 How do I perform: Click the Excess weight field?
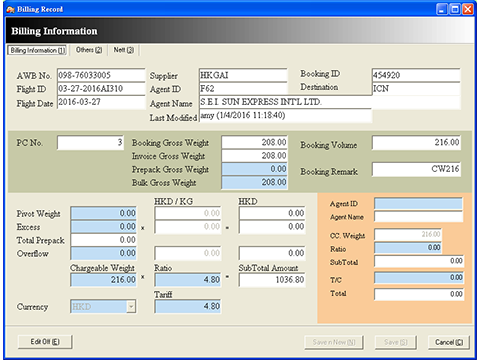click(x=103, y=227)
